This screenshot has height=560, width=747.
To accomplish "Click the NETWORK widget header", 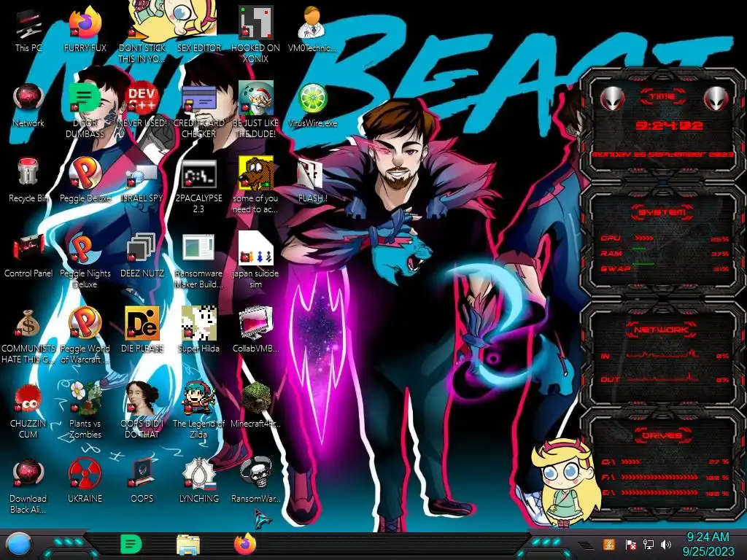I will (x=662, y=329).
